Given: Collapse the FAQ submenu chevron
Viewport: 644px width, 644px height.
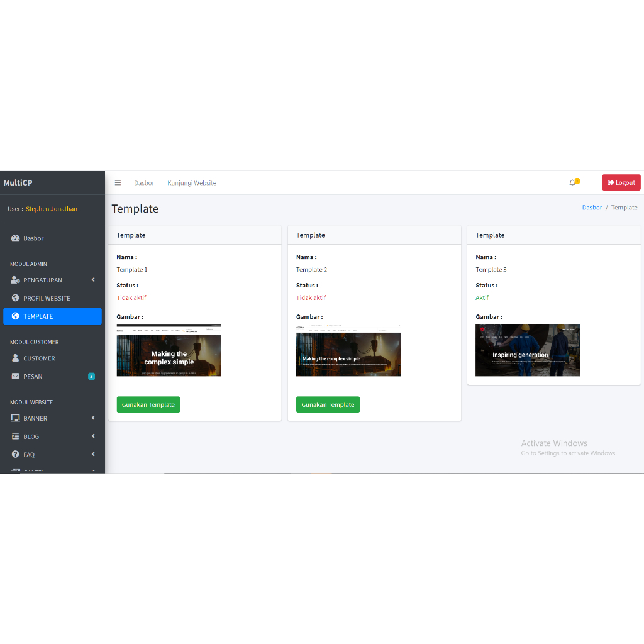Looking at the screenshot, I should 93,454.
